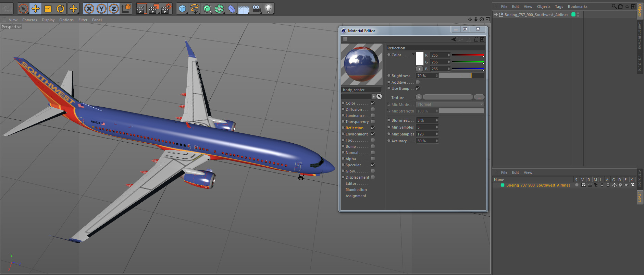Open the spline pen tool
This screenshot has width=644, height=275.
click(195, 9)
